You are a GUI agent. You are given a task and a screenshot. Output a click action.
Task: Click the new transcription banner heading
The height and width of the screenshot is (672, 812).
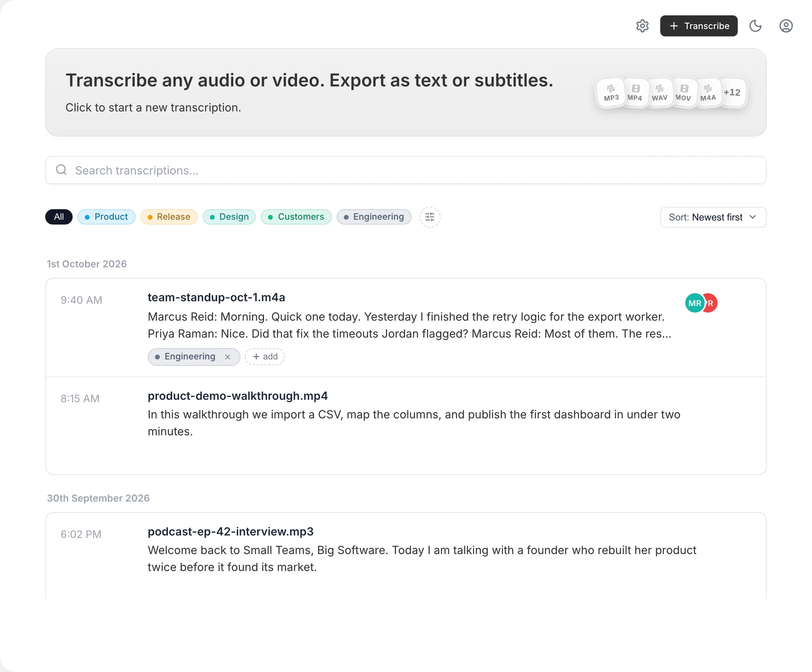tap(309, 80)
